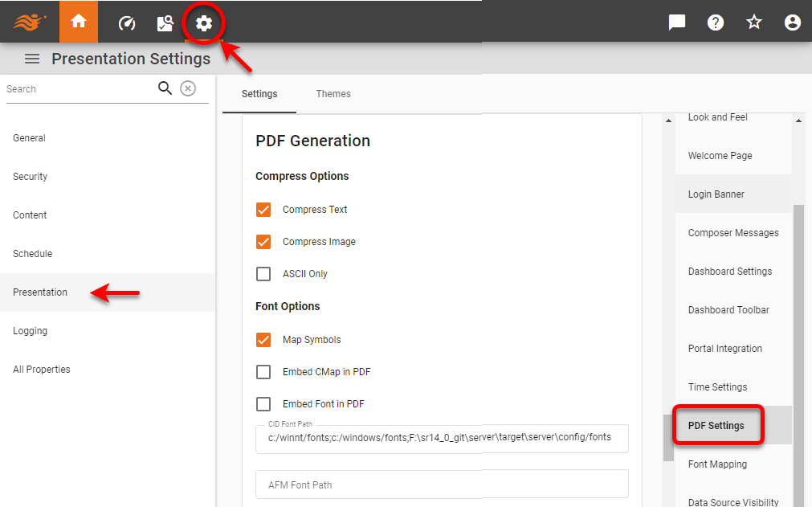Click the hamburger menu next to Presentation Settings
This screenshot has width=812, height=507.
coord(31,58)
